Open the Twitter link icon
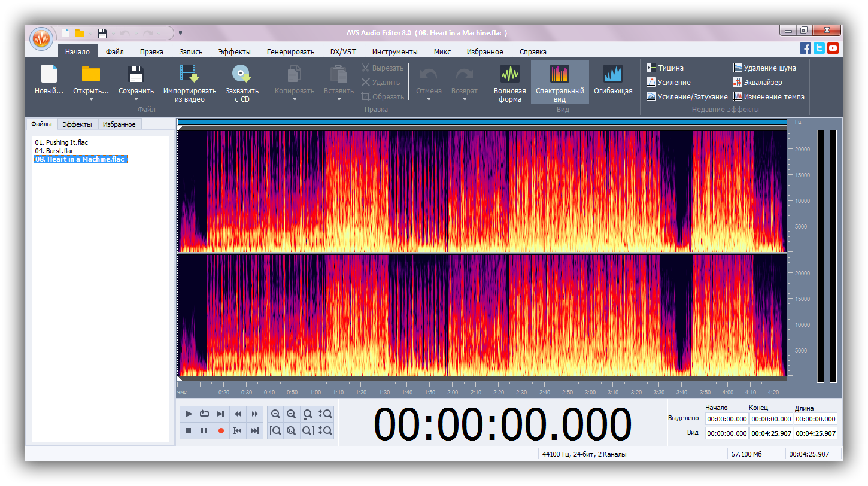 click(819, 48)
